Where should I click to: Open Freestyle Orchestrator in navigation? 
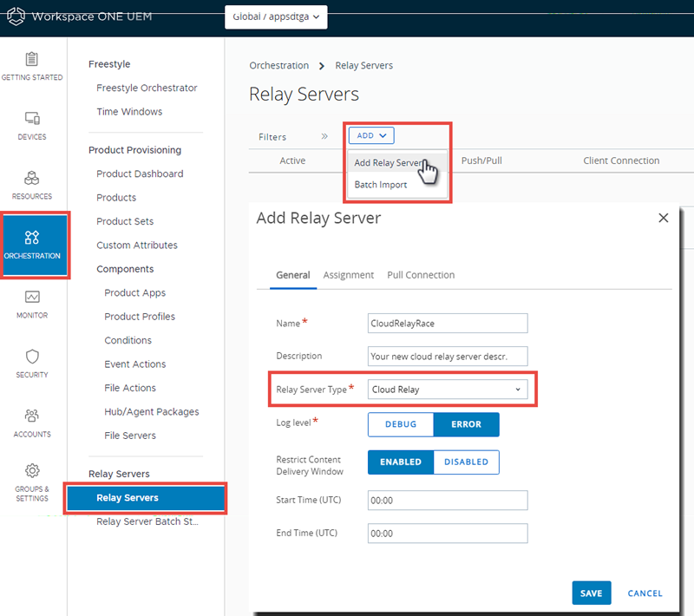(x=147, y=88)
